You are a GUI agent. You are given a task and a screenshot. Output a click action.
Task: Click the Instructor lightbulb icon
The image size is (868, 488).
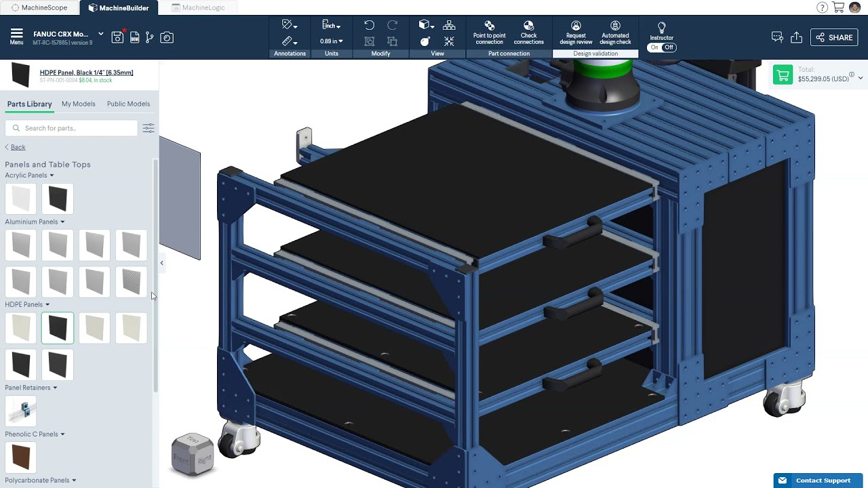[x=662, y=27]
